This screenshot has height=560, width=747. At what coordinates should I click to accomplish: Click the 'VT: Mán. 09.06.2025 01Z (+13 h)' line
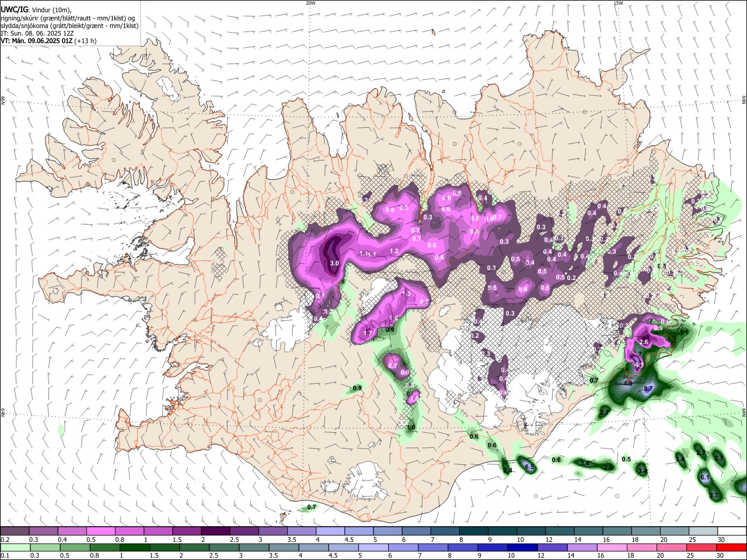(x=48, y=41)
